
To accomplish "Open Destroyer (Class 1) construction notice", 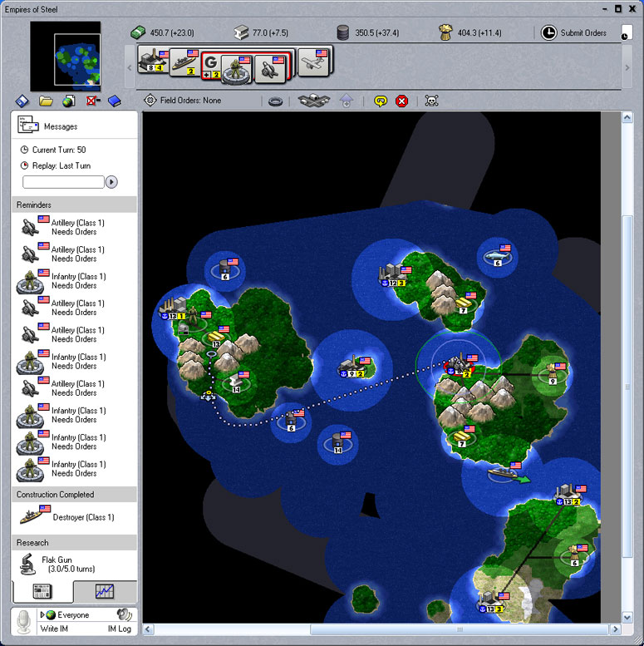I will (x=74, y=517).
